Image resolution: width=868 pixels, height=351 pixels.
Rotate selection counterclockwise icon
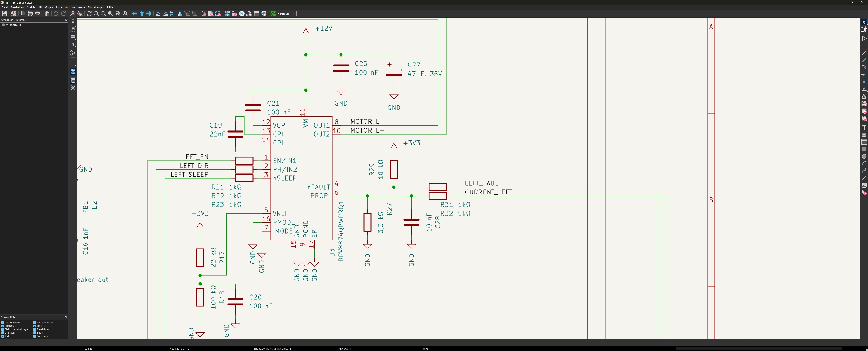[x=158, y=14]
